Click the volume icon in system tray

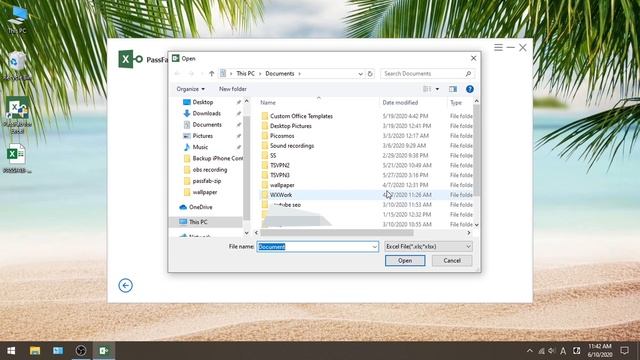click(552, 351)
